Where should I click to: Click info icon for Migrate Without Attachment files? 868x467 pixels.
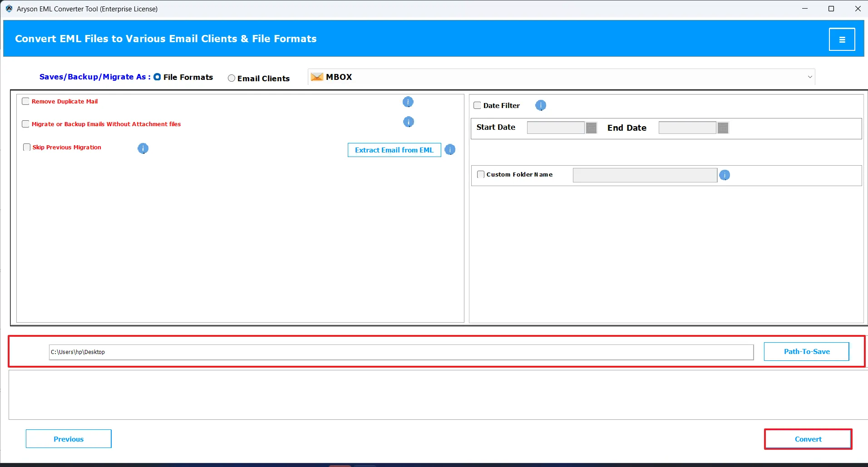pyautogui.click(x=409, y=122)
